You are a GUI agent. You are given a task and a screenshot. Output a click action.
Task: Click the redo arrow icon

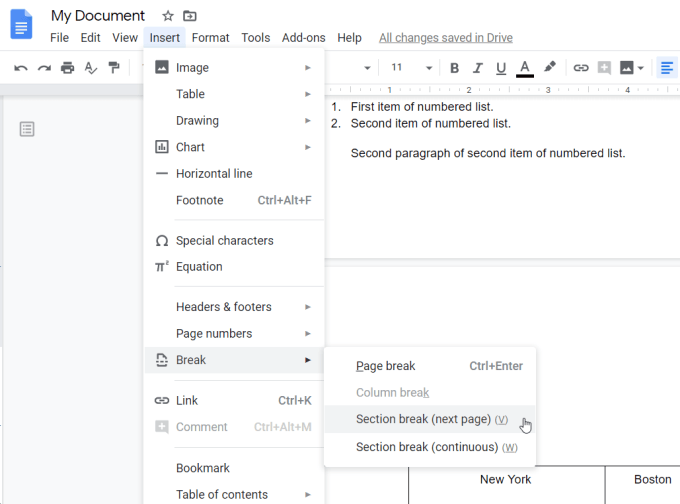[44, 68]
